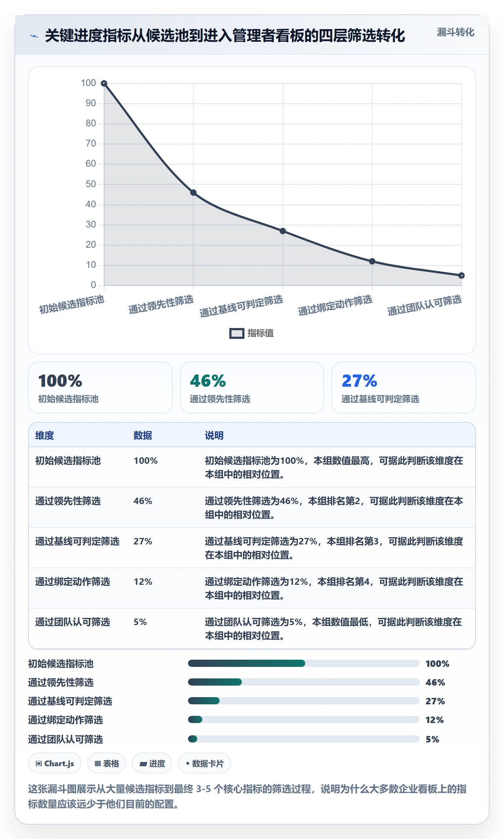Click the grid icon in 表格 chip
The width and height of the screenshot is (504, 839).
coord(98,763)
